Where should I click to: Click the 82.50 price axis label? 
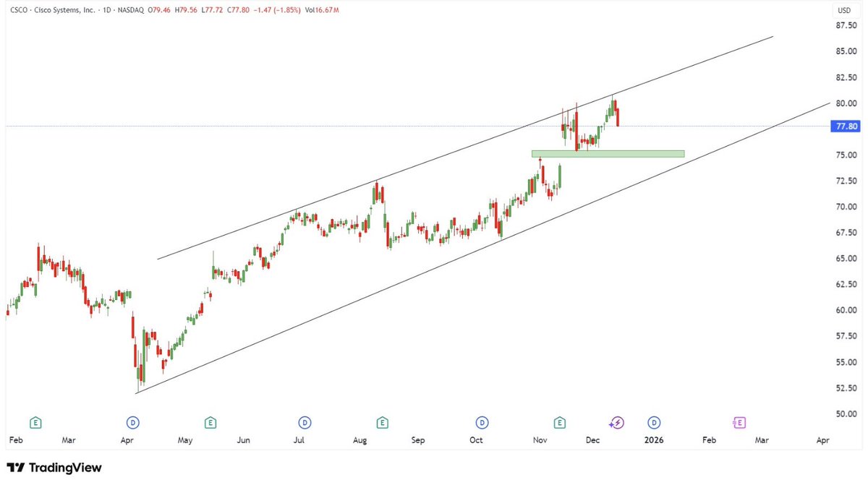pyautogui.click(x=846, y=77)
